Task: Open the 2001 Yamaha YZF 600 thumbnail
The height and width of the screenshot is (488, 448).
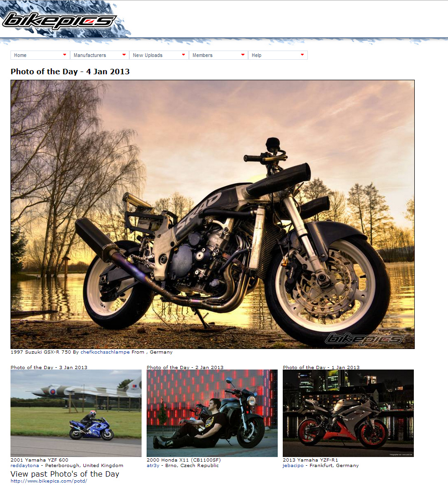Action: pos(76,413)
